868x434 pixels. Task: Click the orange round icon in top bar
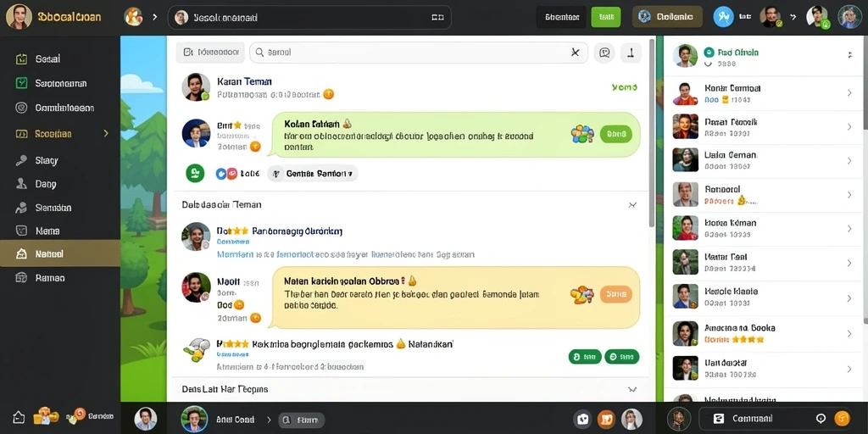click(133, 17)
